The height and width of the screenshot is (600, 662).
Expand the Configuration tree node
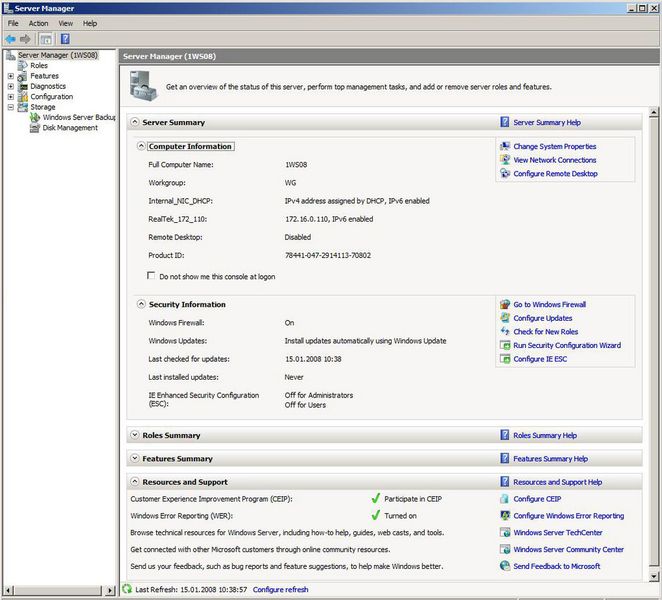pos(11,97)
